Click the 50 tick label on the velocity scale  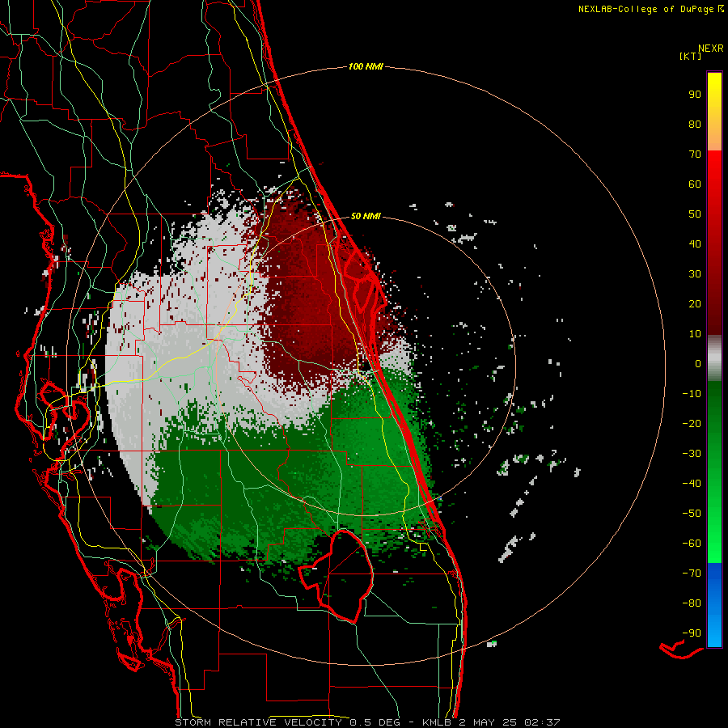click(695, 214)
